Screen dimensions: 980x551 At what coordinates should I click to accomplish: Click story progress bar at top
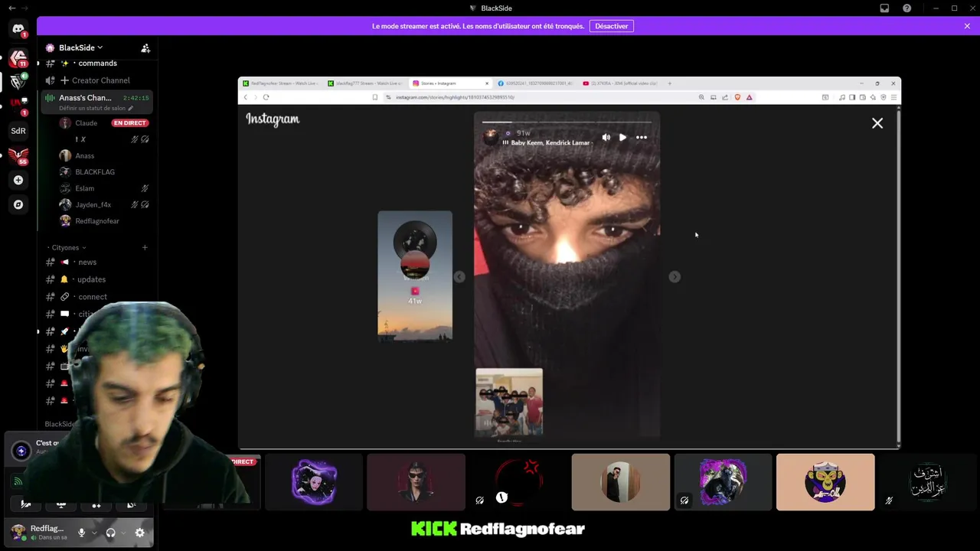(567, 121)
